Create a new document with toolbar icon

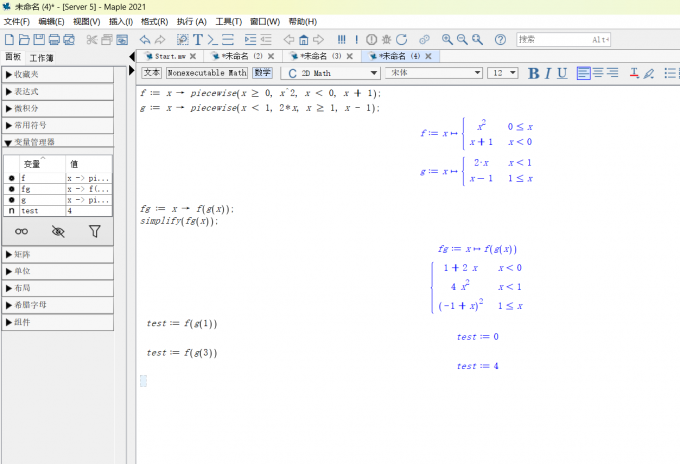(9, 39)
